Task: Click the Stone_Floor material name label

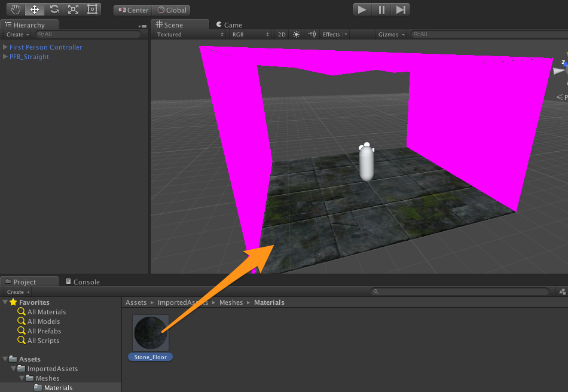Action: pyautogui.click(x=150, y=357)
